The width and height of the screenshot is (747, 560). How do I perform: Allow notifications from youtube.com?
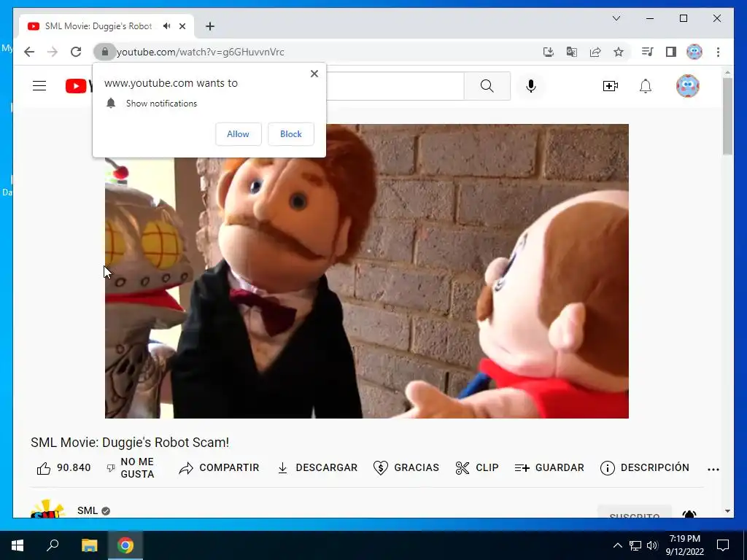click(239, 134)
